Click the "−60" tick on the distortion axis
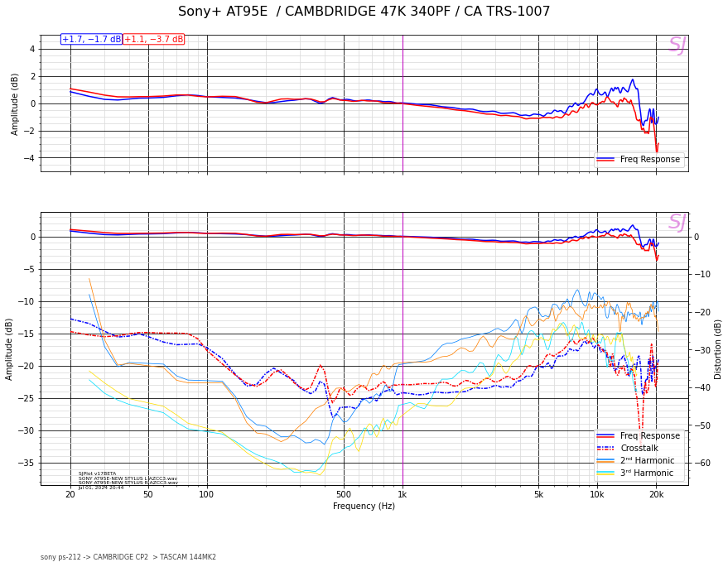Screen dimensions: 728x567 pyautogui.click(x=702, y=463)
